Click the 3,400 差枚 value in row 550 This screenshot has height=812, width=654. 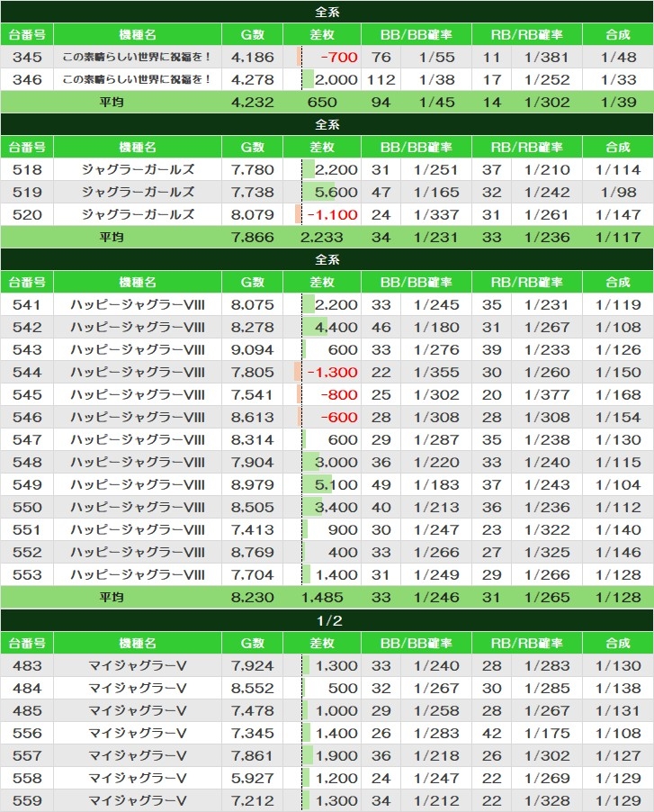[336, 508]
